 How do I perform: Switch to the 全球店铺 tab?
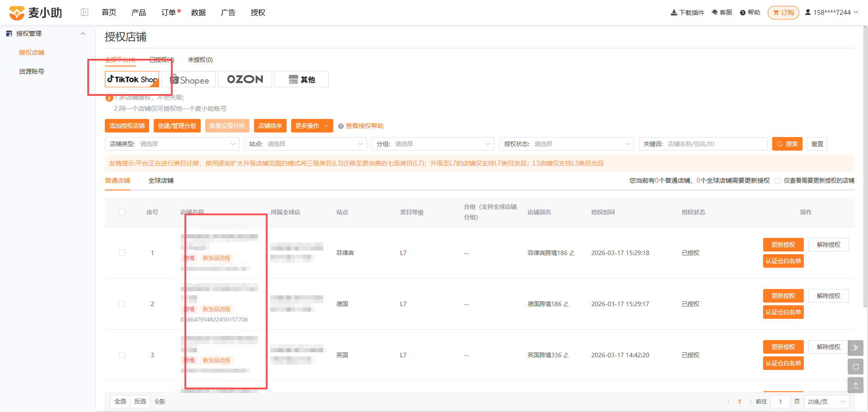161,180
